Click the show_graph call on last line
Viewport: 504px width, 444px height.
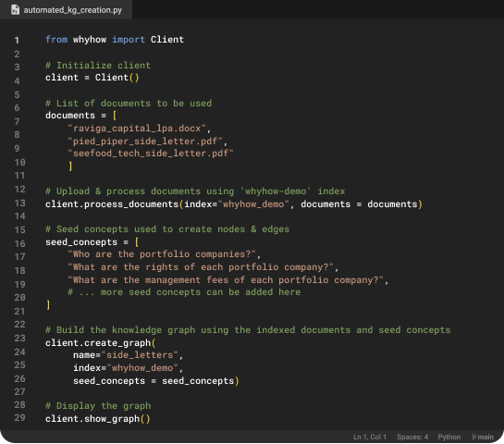coord(112,419)
